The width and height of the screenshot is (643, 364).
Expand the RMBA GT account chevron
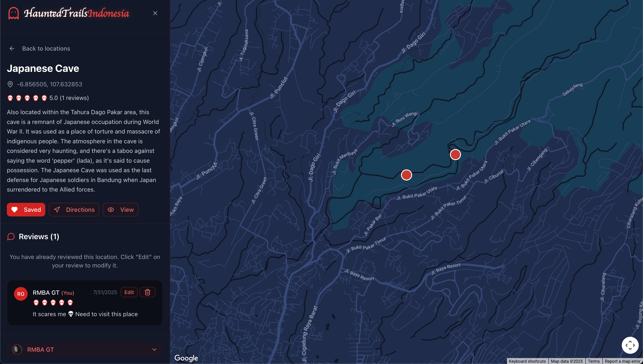[x=154, y=350]
